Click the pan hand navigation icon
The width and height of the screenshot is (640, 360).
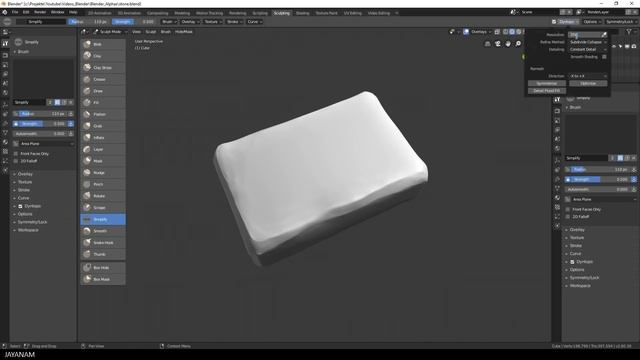[x=508, y=44]
